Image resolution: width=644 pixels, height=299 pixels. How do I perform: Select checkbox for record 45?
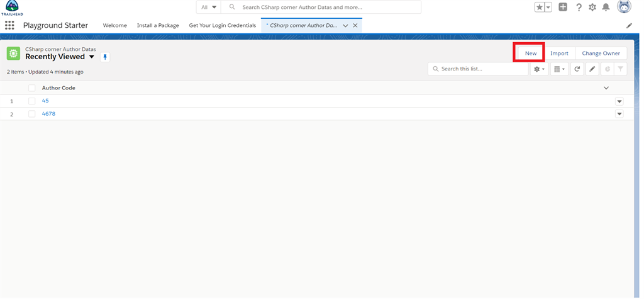[x=32, y=101]
